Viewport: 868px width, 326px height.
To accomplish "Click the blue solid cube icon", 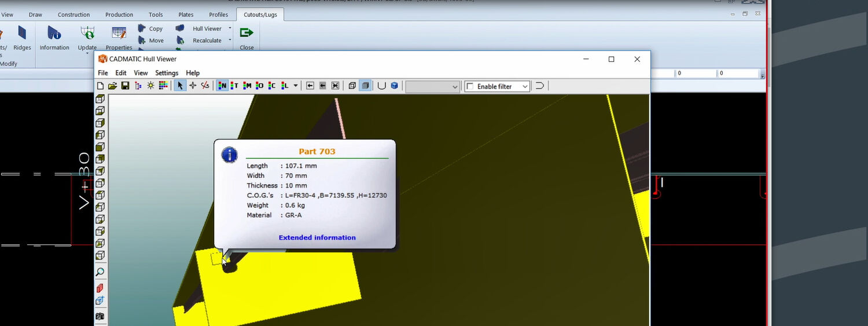I will point(395,86).
